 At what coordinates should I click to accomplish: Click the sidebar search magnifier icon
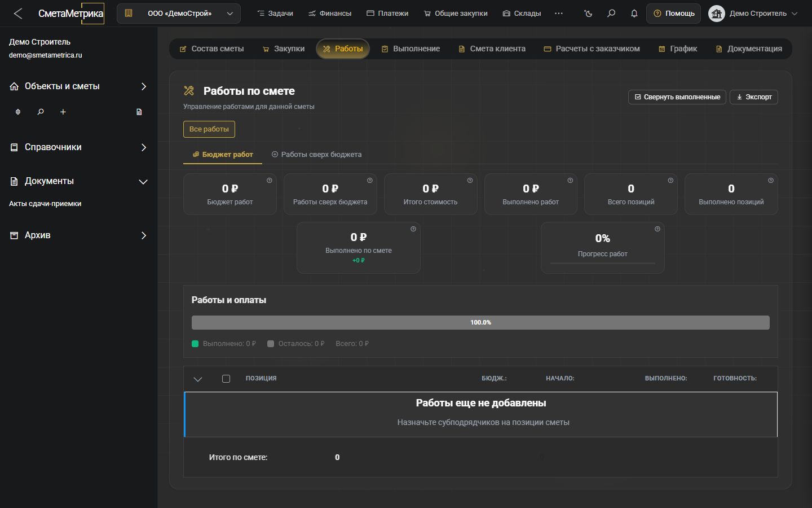[x=41, y=112]
